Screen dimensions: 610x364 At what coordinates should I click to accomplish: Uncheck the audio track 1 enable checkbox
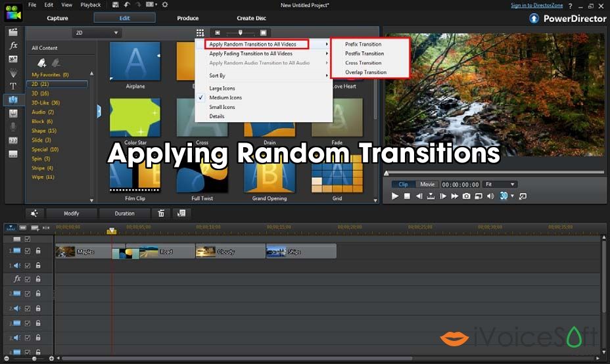tap(28, 265)
